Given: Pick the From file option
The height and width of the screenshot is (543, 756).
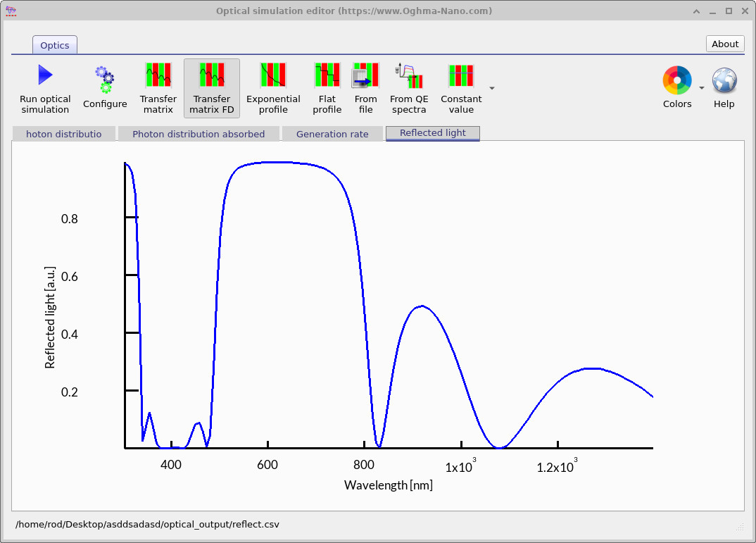Looking at the screenshot, I should coord(365,88).
